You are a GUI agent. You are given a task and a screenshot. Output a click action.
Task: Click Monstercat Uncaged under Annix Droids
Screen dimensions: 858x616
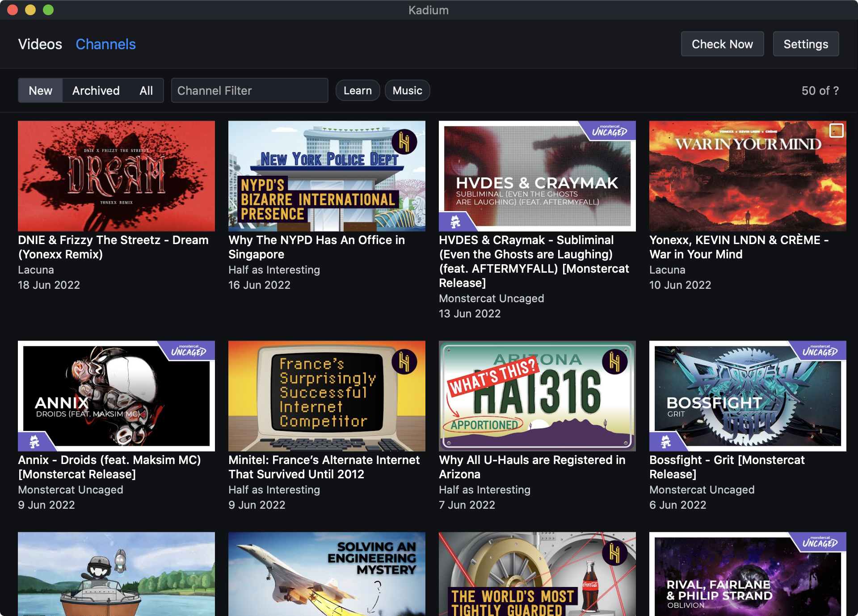71,489
